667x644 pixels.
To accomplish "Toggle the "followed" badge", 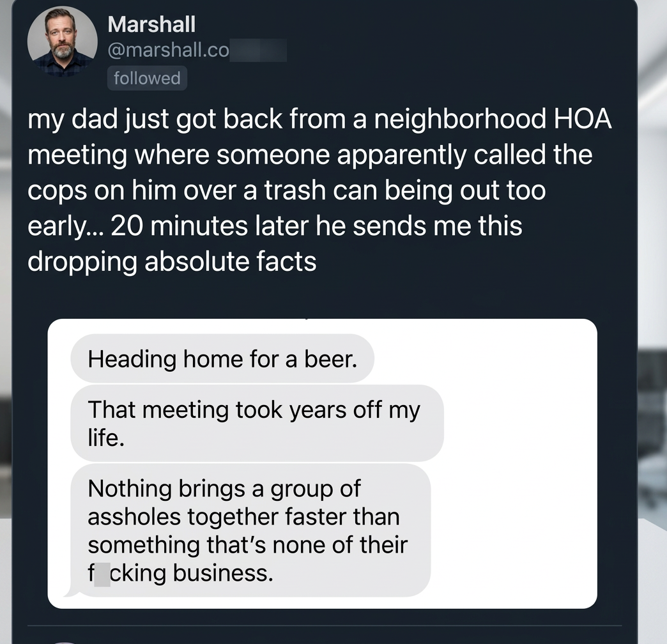I will (x=147, y=78).
